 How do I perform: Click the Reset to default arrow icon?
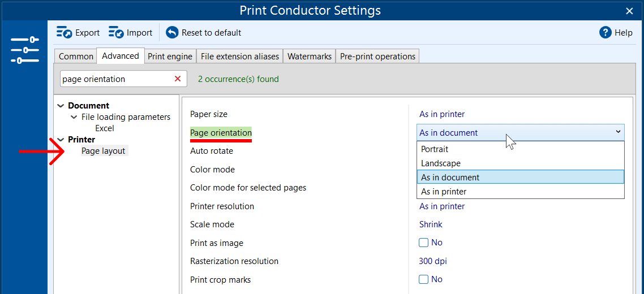tap(172, 33)
